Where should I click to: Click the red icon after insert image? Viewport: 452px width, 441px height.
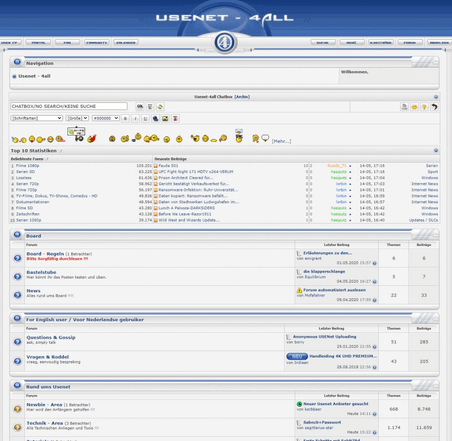(x=175, y=118)
